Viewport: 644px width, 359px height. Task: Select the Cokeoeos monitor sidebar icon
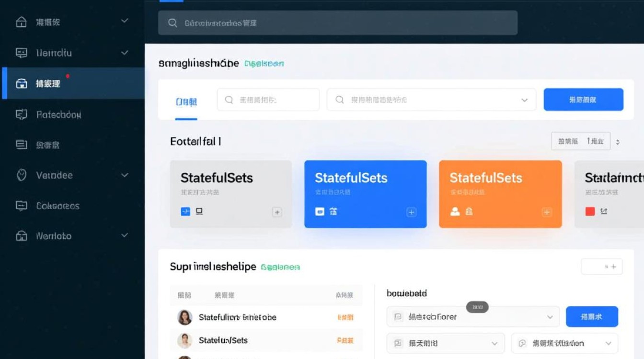pyautogui.click(x=21, y=205)
